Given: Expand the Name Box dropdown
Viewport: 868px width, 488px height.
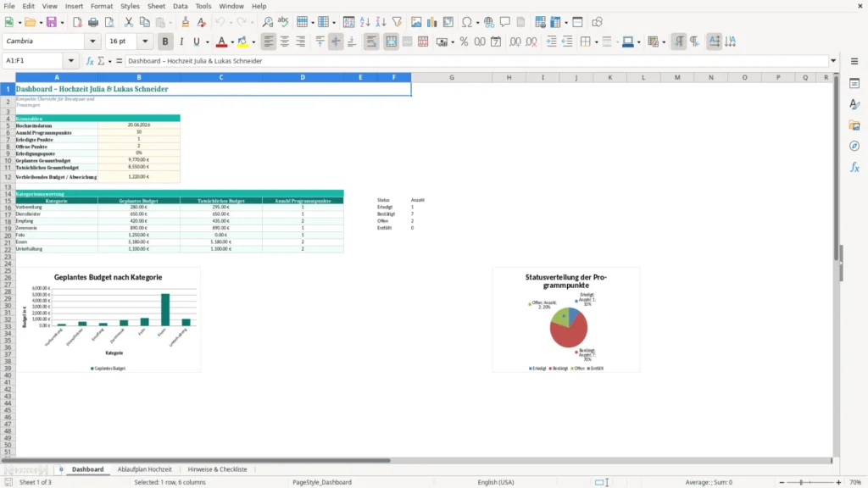Looking at the screenshot, I should (71, 61).
